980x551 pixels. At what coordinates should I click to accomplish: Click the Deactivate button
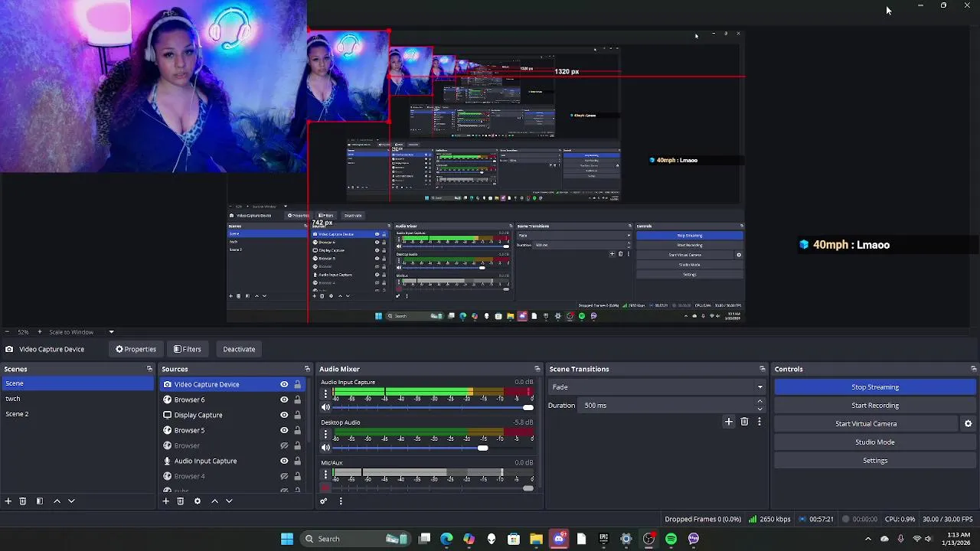pos(239,349)
